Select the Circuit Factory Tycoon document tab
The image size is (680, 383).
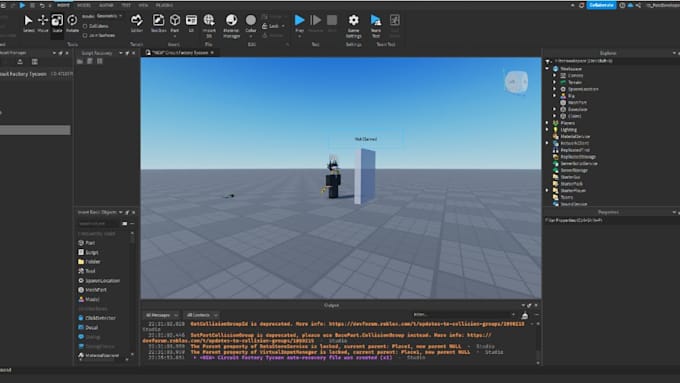pos(180,52)
